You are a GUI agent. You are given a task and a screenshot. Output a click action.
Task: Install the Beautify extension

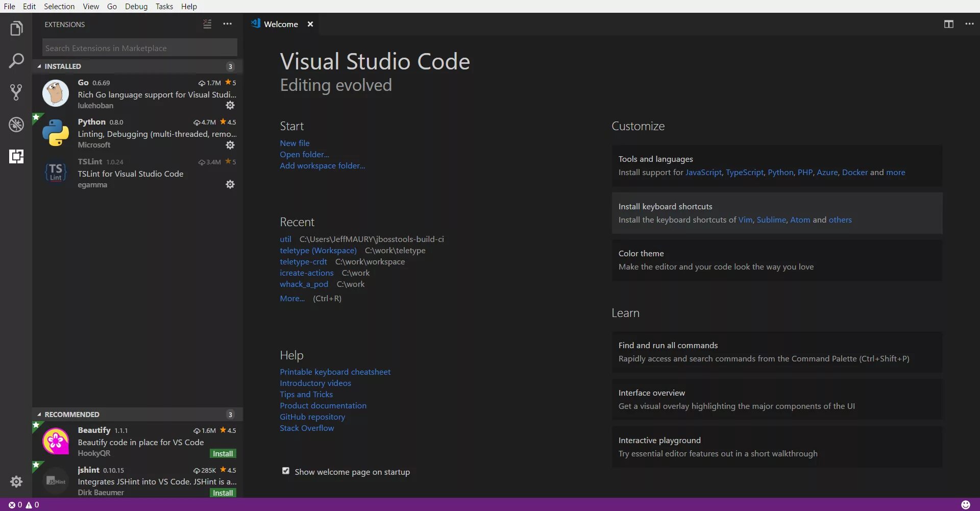(223, 453)
